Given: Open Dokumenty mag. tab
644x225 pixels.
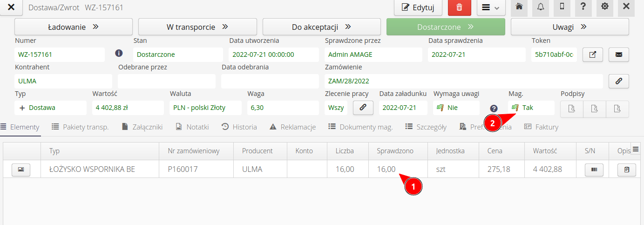Looking at the screenshot, I should tap(360, 127).
